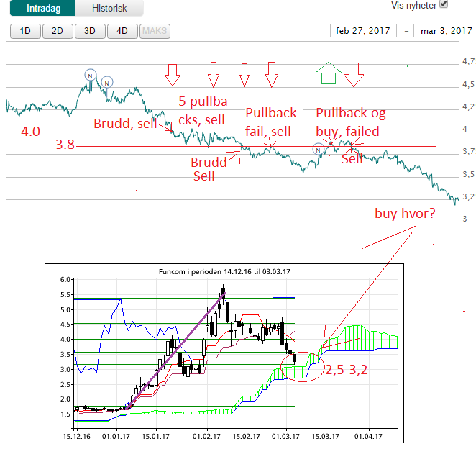The height and width of the screenshot is (449, 476).
Task: Choose the 3D time range button
Action: click(x=89, y=31)
